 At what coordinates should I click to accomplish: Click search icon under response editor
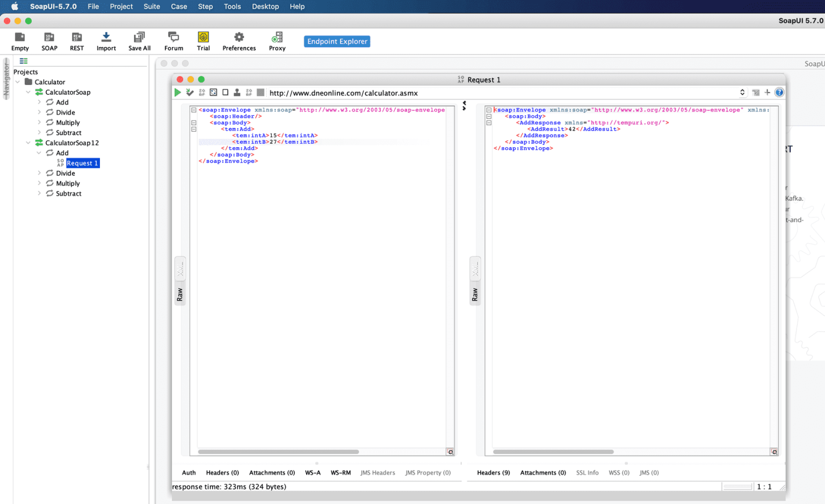tap(774, 452)
